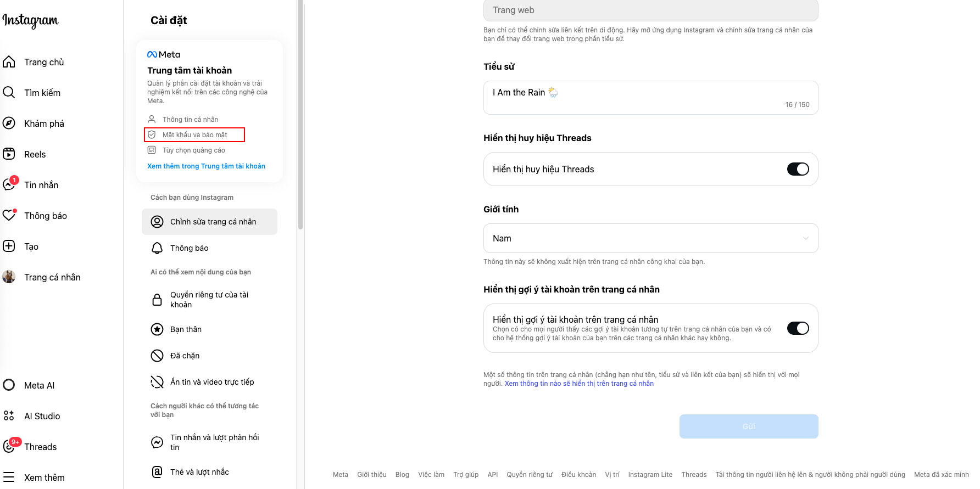This screenshot has width=980, height=489.
Task: Click lock icon Quyền riêng tư của tài khoản
Action: [x=157, y=300]
